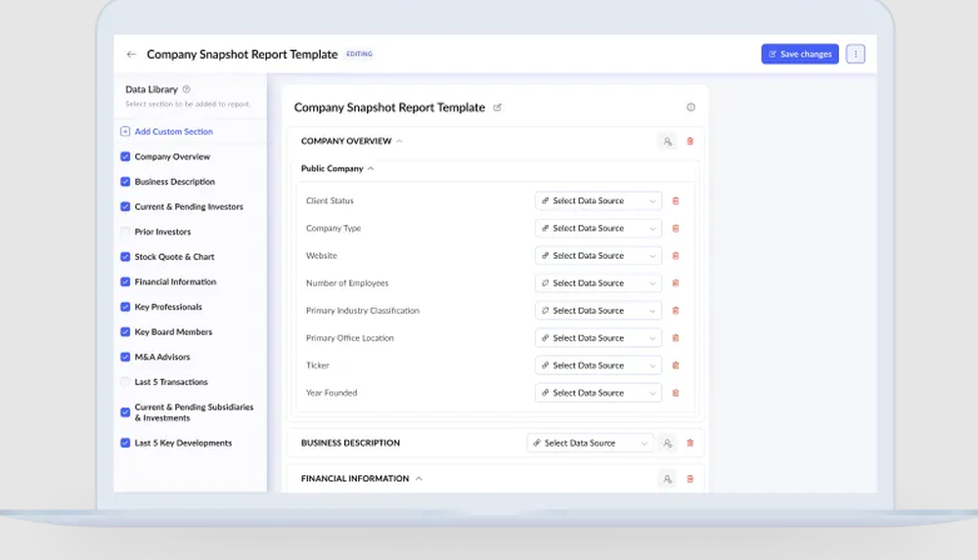
Task: Delete the Year Founded row
Action: point(676,393)
